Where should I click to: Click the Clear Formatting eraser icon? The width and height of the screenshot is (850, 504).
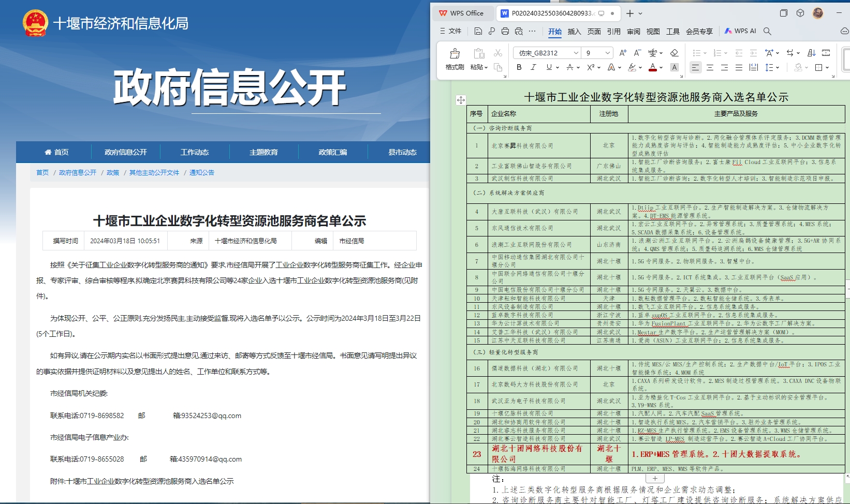pos(674,53)
